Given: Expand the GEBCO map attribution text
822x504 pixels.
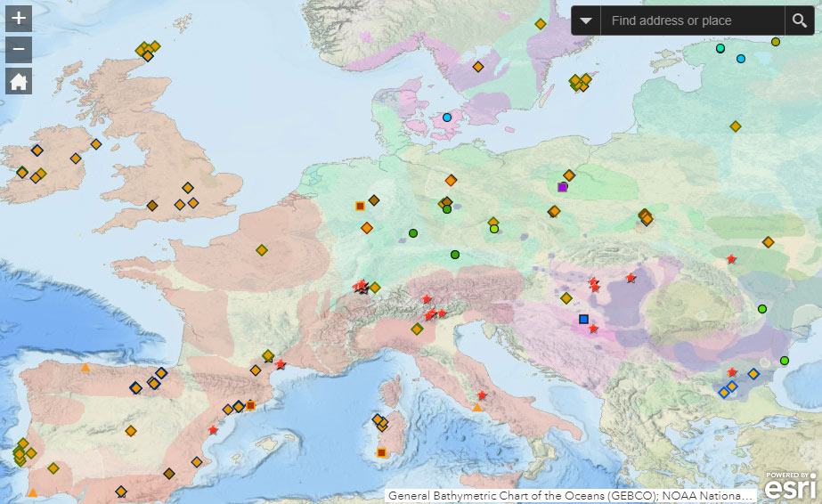Looking at the screenshot, I should (x=570, y=496).
